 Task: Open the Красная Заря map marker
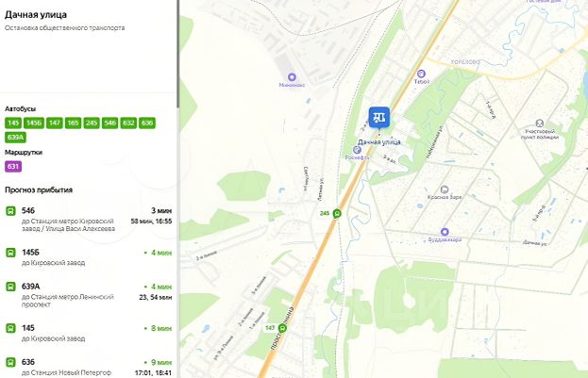point(445,189)
